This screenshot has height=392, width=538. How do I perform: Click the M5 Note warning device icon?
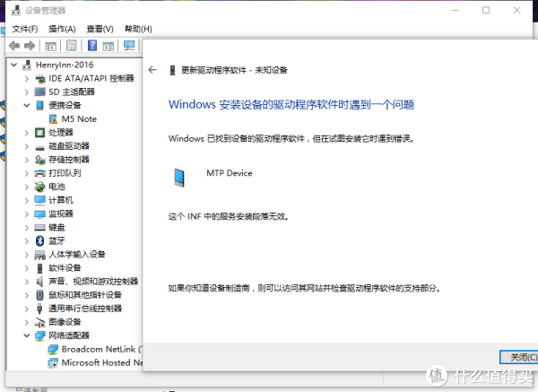[x=53, y=119]
